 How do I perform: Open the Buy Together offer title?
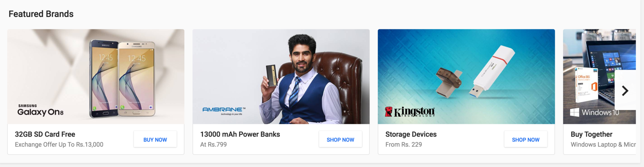591,134
